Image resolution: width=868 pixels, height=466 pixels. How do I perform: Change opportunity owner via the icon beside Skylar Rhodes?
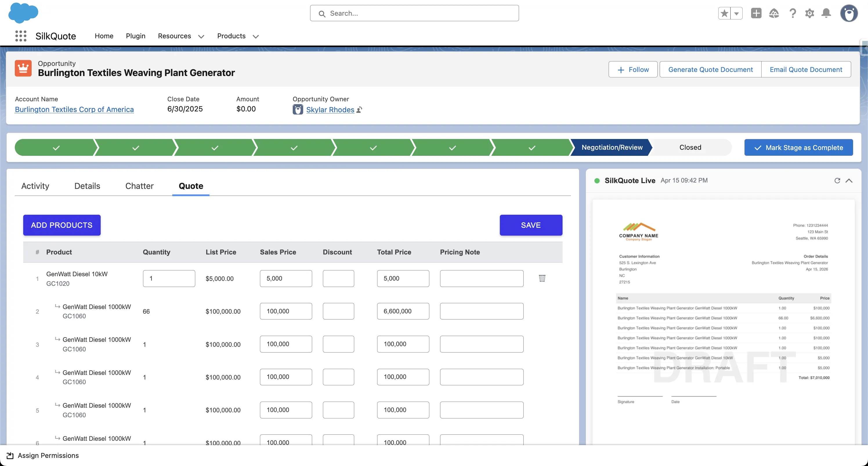pyautogui.click(x=359, y=109)
